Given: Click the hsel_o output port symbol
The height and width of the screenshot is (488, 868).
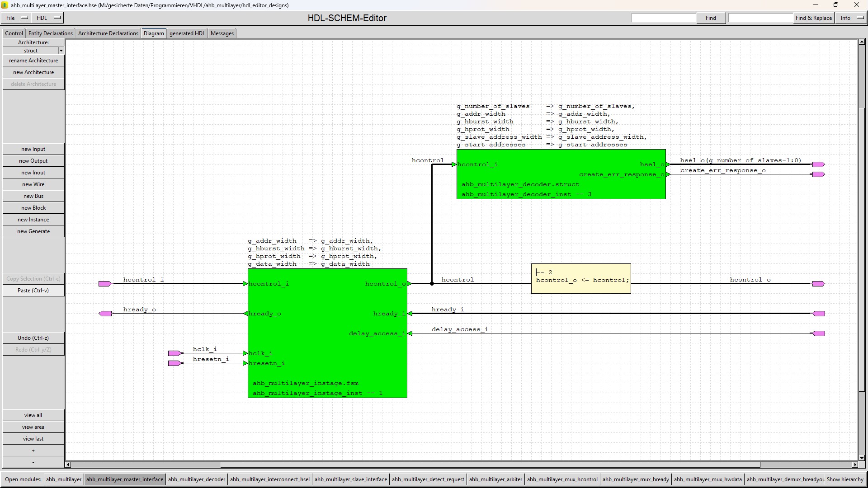Looking at the screenshot, I should click(818, 164).
